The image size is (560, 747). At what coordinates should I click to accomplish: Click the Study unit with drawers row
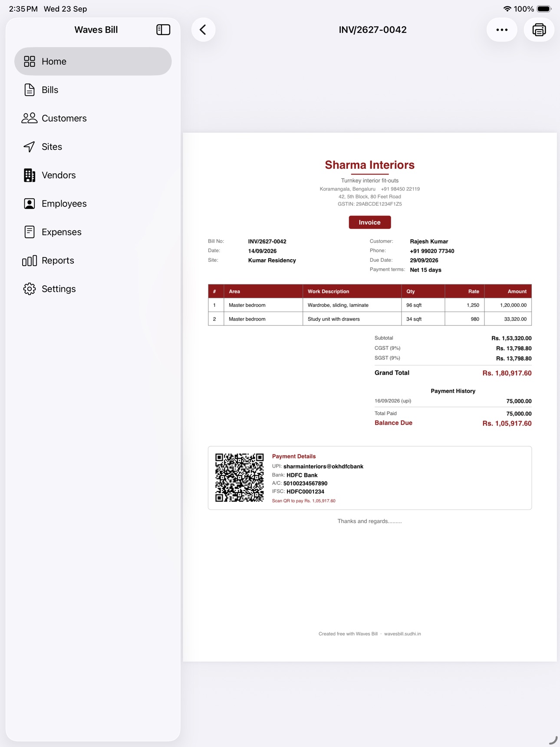click(x=369, y=319)
